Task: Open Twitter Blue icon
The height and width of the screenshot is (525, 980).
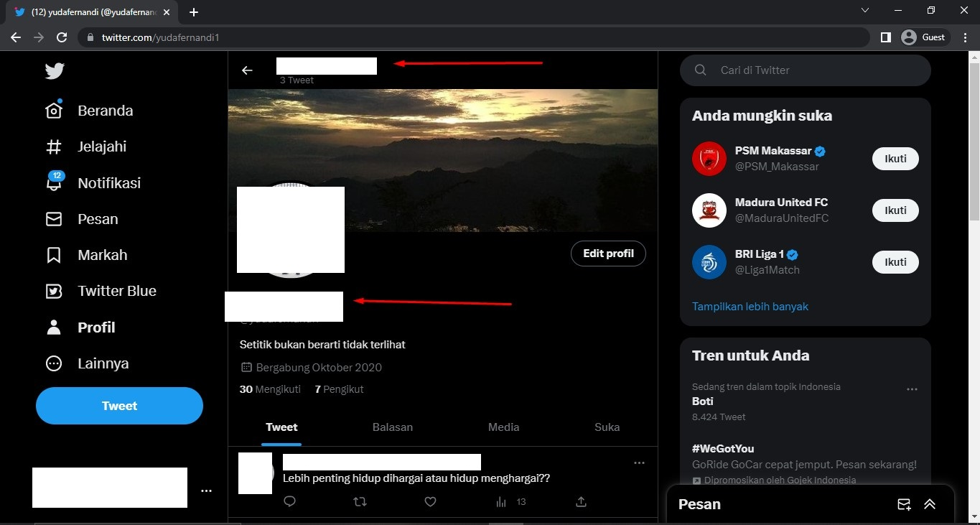Action: point(54,291)
